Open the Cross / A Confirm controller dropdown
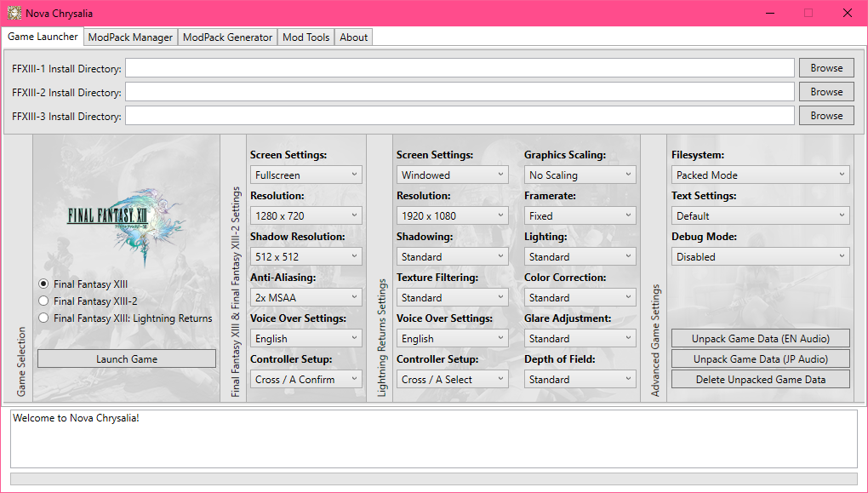Image resolution: width=868 pixels, height=493 pixels. pos(306,379)
